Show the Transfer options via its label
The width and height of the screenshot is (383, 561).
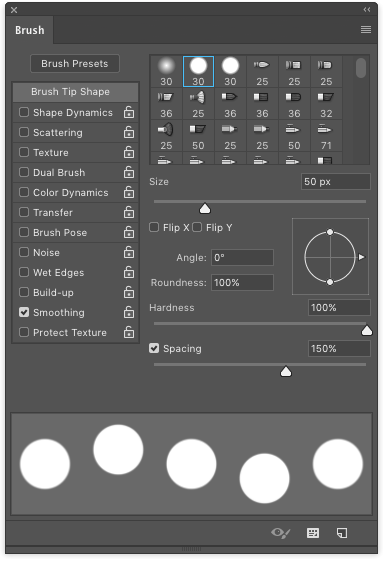tap(53, 213)
